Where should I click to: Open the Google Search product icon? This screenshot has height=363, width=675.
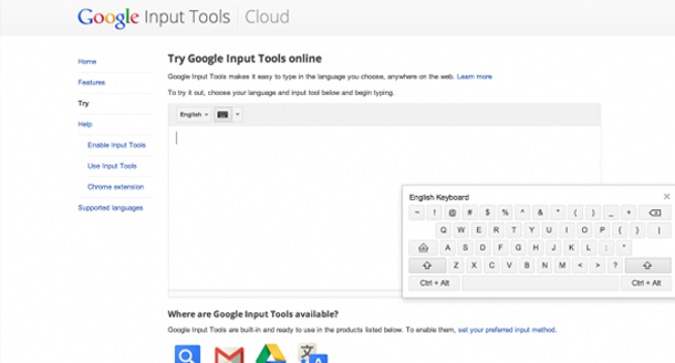187,354
